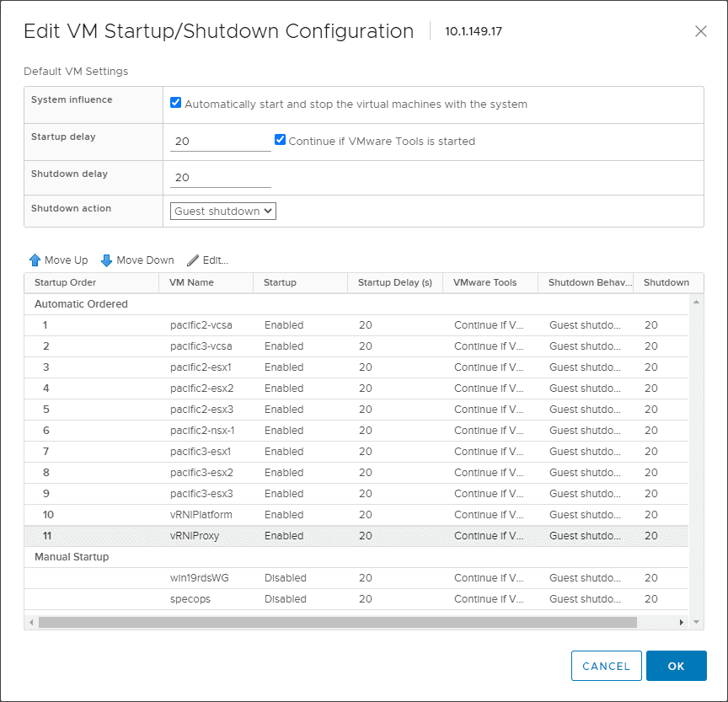
Task: Select the vRNIPlatform VM row
Action: click(201, 515)
